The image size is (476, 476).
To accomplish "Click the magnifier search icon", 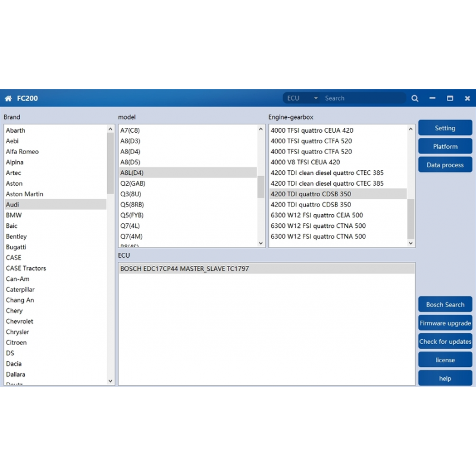I will tap(415, 98).
